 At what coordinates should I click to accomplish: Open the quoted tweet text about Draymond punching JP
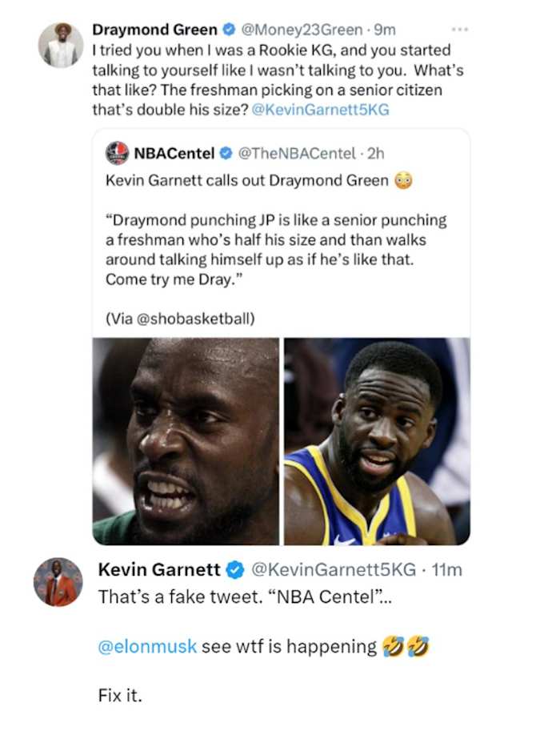276,250
